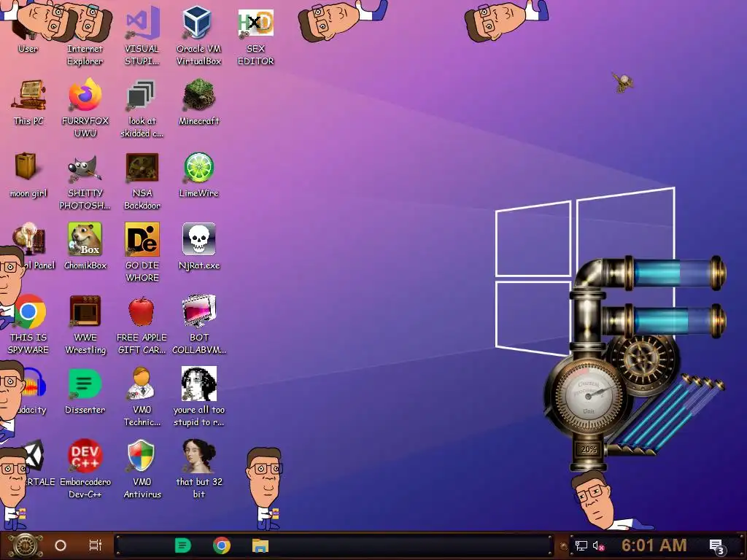The width and height of the screenshot is (747, 560).
Task: Click the 20% label on the gadget
Action: pos(589,449)
